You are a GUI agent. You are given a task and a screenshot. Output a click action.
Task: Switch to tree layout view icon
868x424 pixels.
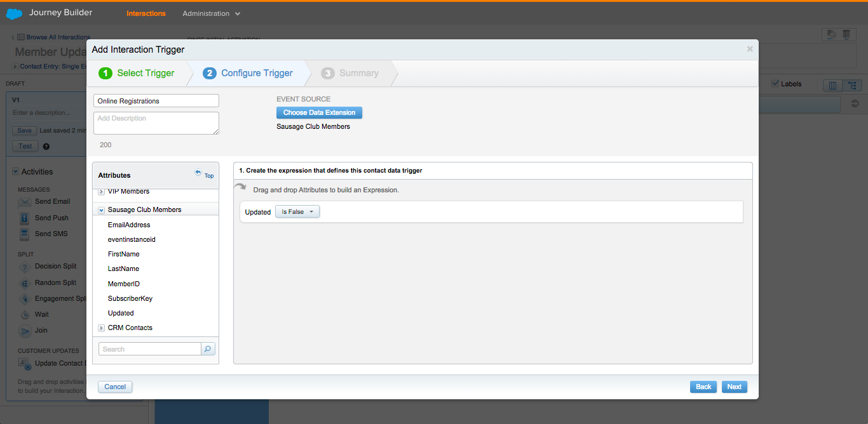tap(852, 85)
